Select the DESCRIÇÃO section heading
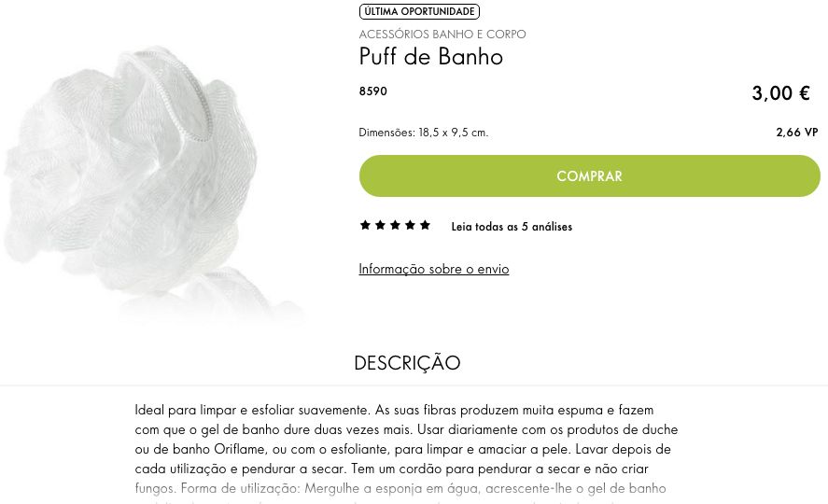 [x=407, y=363]
